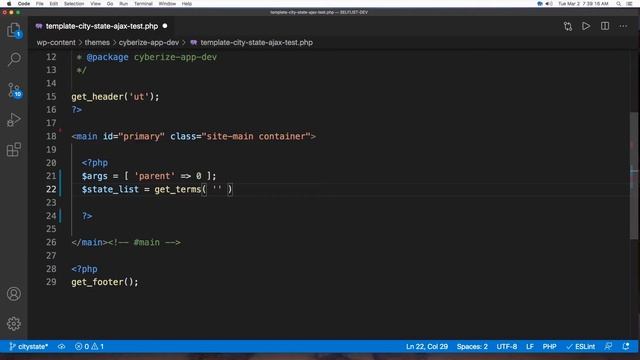Open the Extensions view
Image resolution: width=640 pixels, height=360 pixels.
pyautogui.click(x=14, y=149)
